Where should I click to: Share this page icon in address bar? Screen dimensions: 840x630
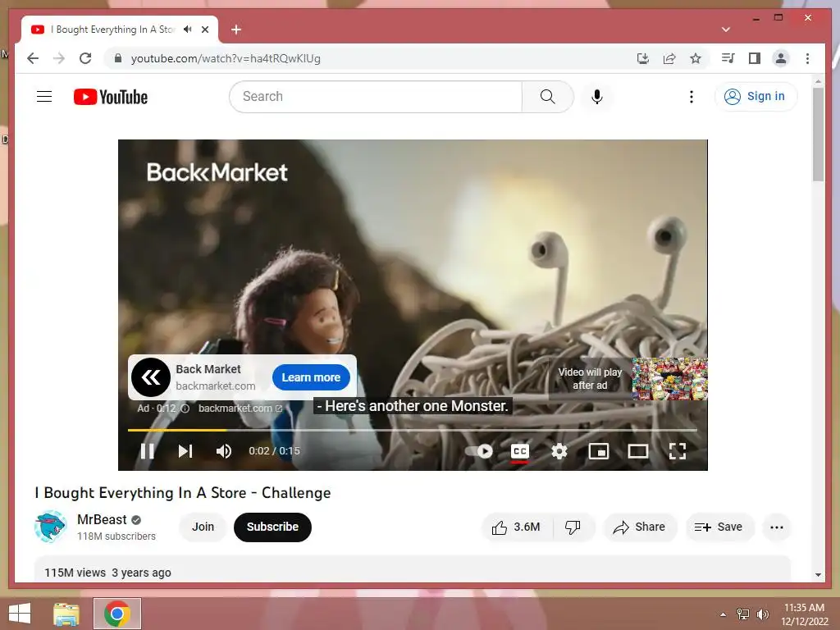tap(669, 58)
